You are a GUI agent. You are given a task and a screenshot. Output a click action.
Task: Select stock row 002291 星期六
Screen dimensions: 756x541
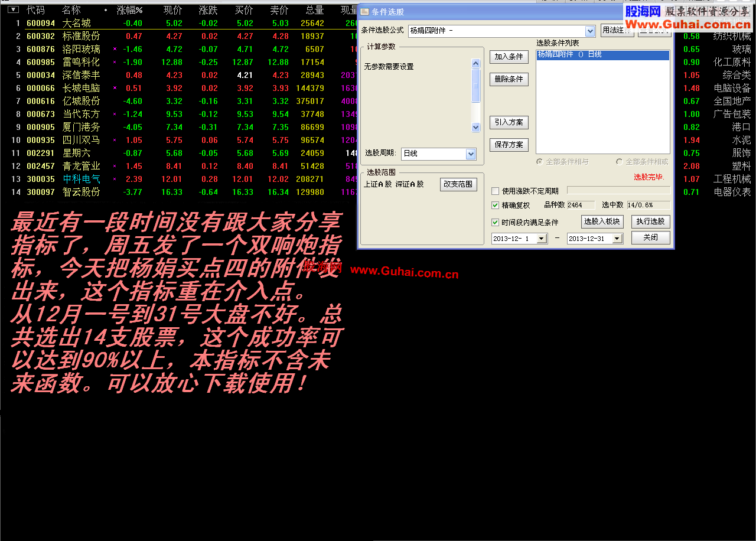pos(180,153)
